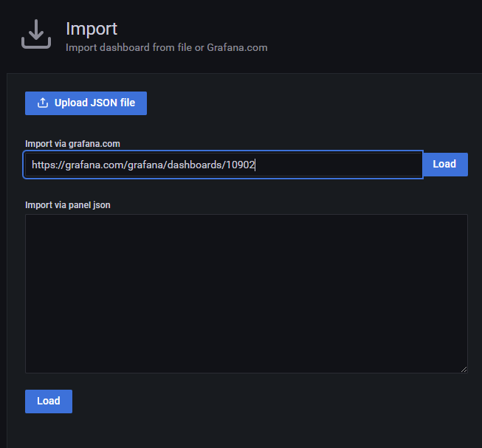Grab the text area resize handle corner

[x=464, y=369]
